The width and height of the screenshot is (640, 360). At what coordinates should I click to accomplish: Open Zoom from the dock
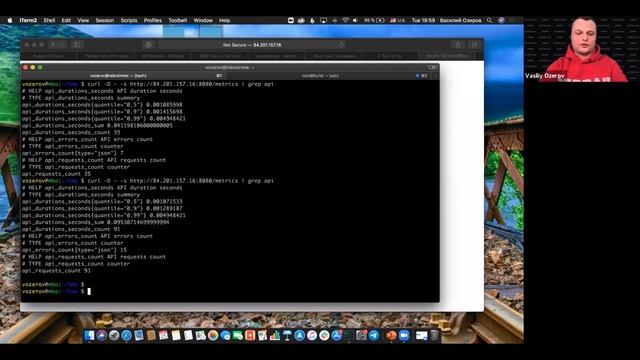[404, 336]
